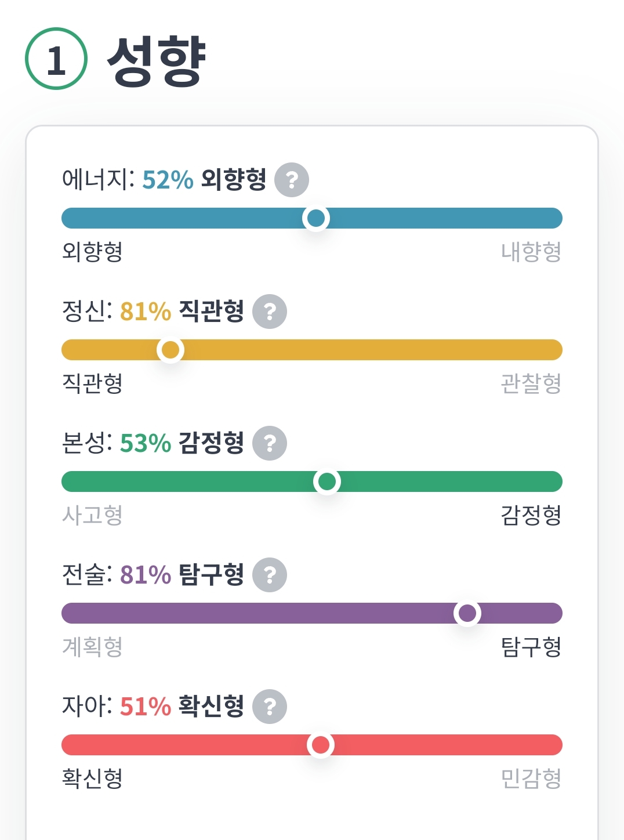
Task: Click the 사고형 label under the green bar
Action: click(92, 515)
